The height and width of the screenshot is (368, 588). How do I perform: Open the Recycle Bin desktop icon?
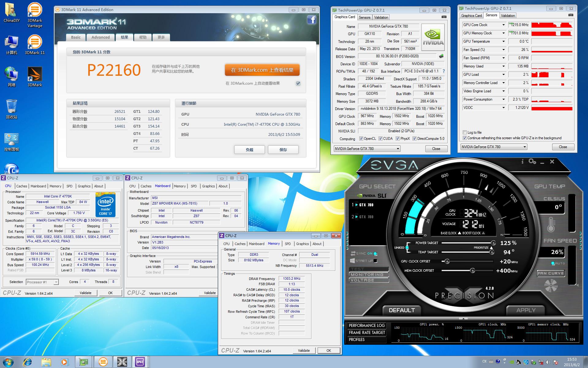pos(11,109)
